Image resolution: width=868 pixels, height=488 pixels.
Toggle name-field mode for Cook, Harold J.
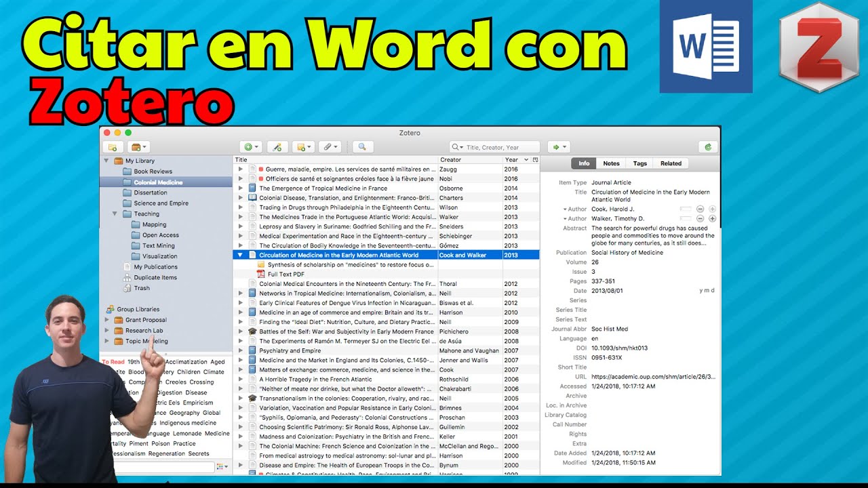point(686,209)
